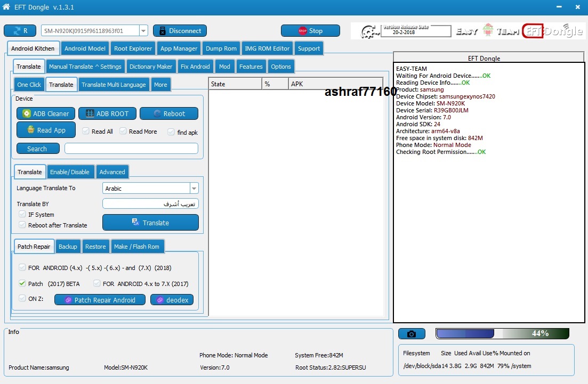Open Root Explorer tab
This screenshot has height=384, width=588.
[133, 48]
